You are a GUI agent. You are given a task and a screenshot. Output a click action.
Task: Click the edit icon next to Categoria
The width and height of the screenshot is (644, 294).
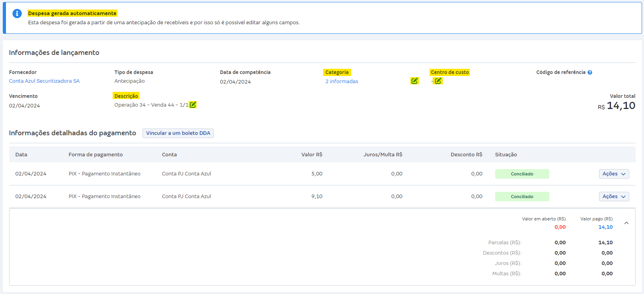point(414,81)
